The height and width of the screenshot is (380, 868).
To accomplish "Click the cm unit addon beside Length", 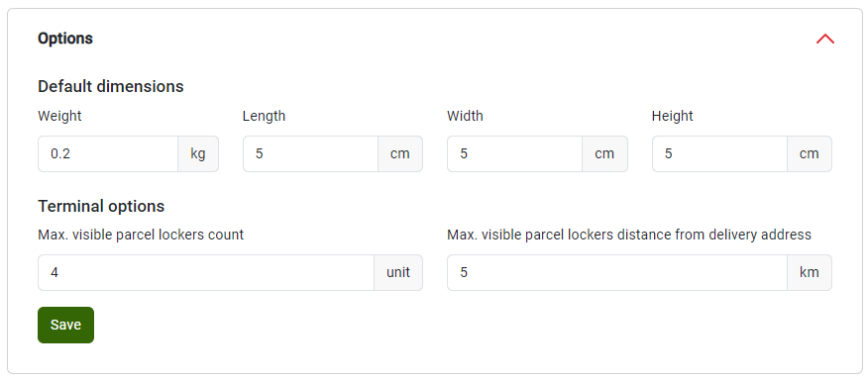I will 400,153.
